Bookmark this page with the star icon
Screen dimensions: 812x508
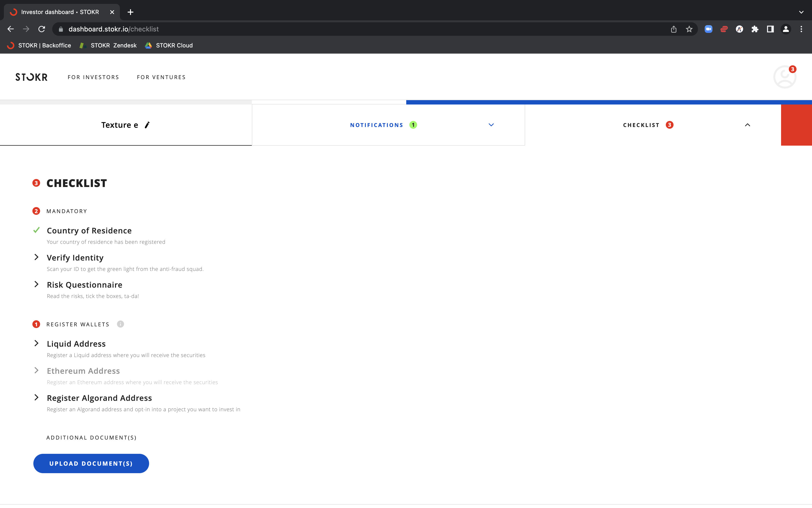[x=689, y=29]
